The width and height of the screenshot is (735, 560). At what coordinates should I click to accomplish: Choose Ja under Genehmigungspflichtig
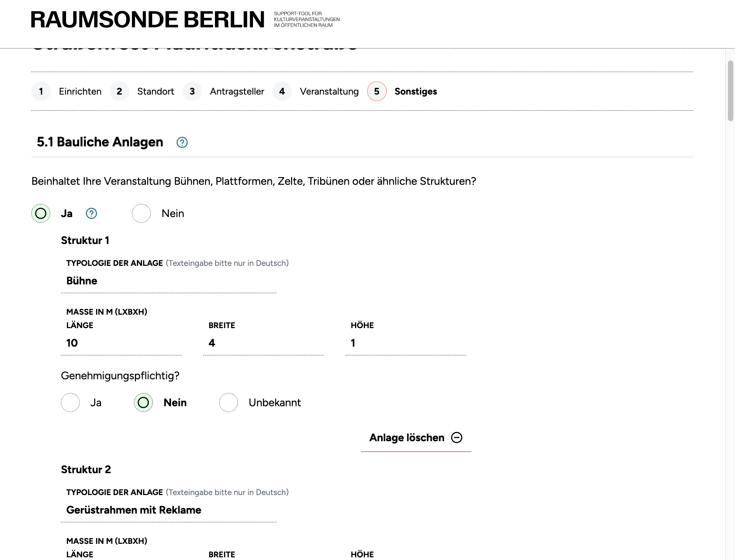pos(70,403)
